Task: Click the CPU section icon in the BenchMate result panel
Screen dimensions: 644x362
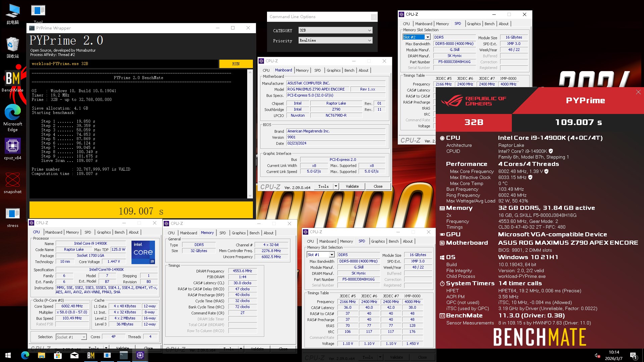Action: click(x=442, y=138)
